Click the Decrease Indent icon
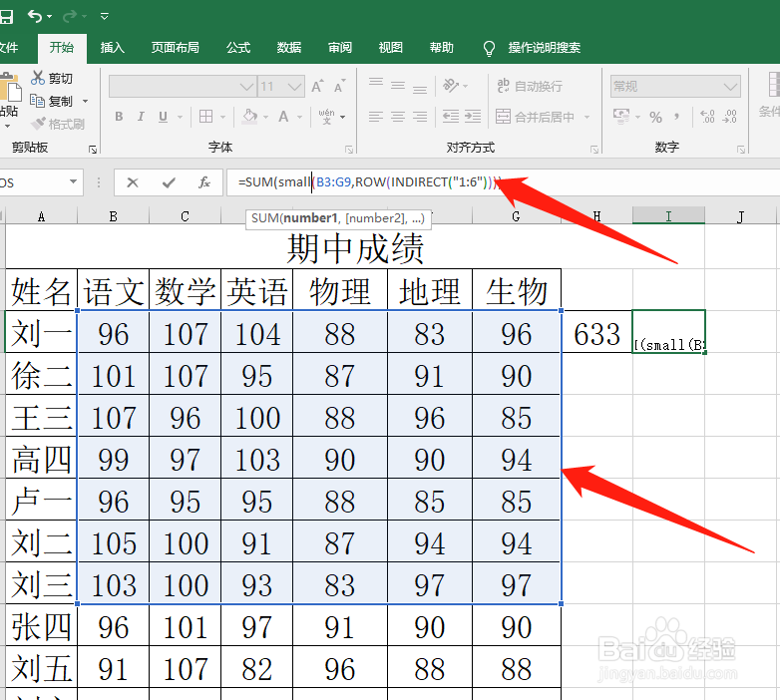This screenshot has width=780, height=700. coord(451,117)
